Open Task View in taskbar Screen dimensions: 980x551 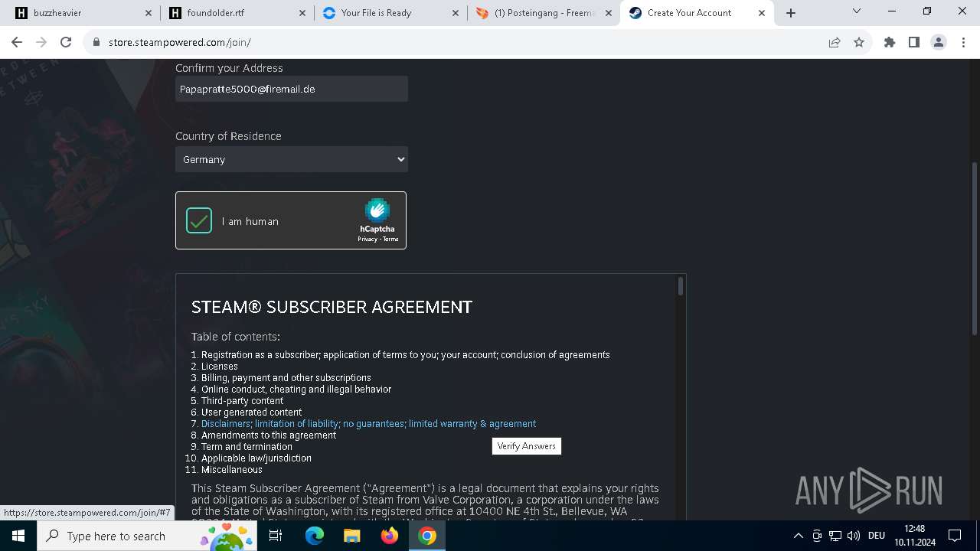(276, 536)
